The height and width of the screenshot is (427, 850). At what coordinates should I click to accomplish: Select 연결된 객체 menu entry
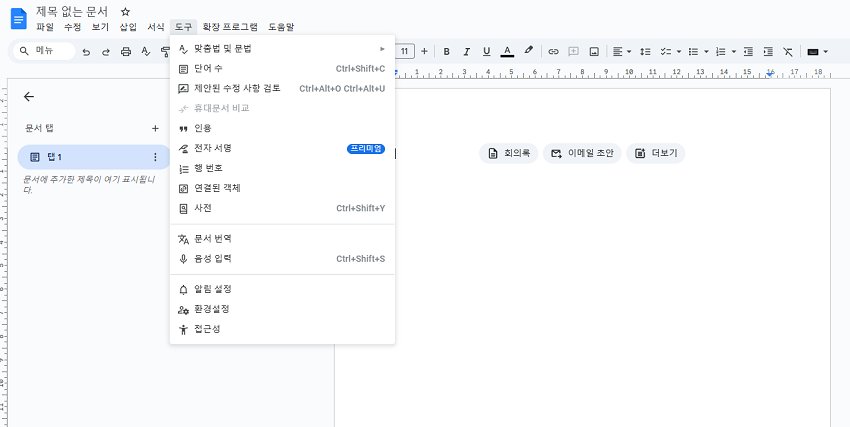282,188
